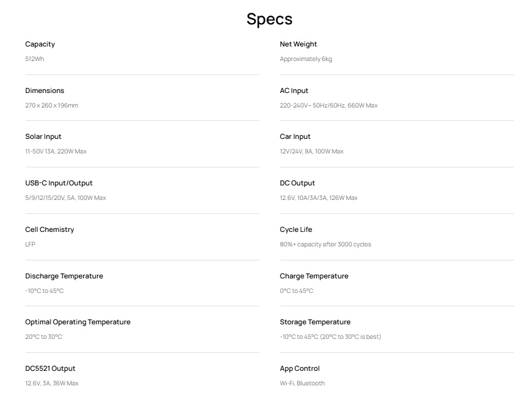Select the DC Output label
The height and width of the screenshot is (397, 532).
click(298, 183)
